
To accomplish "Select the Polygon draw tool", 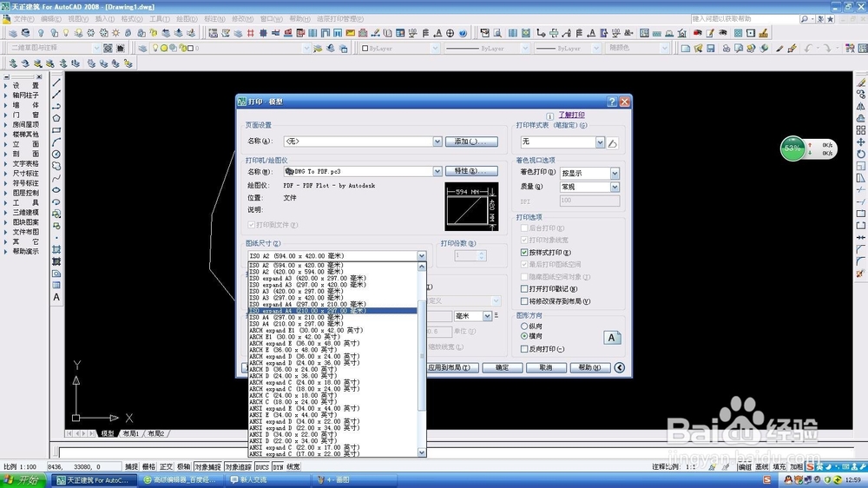I will [x=56, y=118].
